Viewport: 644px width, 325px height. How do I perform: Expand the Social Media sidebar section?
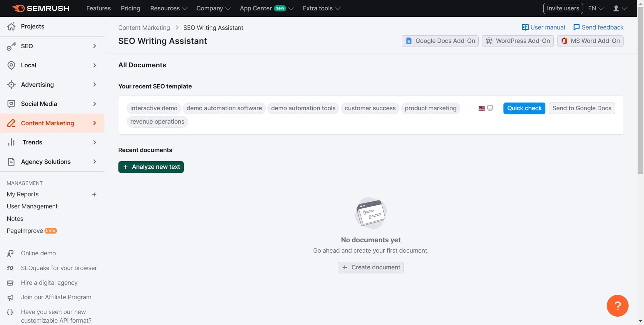[x=94, y=104]
